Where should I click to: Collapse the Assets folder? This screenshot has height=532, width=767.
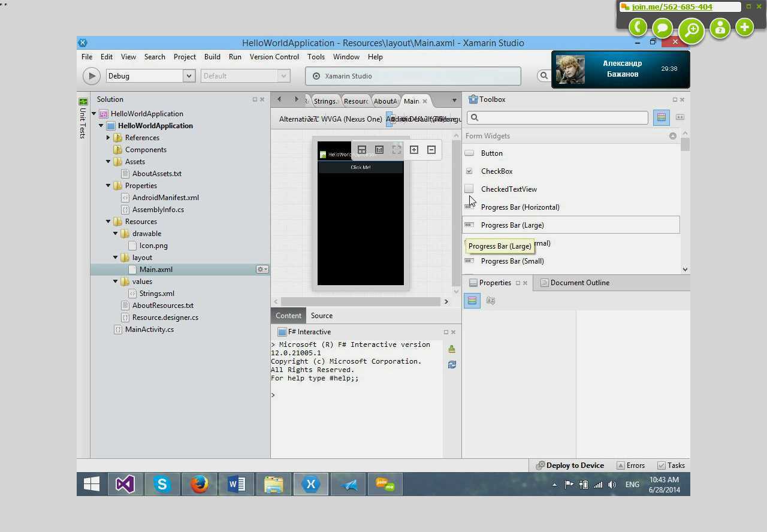coord(108,162)
